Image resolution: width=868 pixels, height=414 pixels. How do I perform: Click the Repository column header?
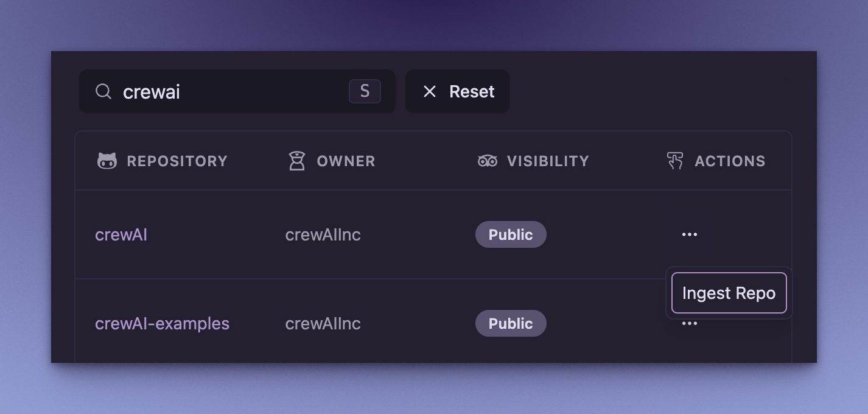pyautogui.click(x=177, y=160)
